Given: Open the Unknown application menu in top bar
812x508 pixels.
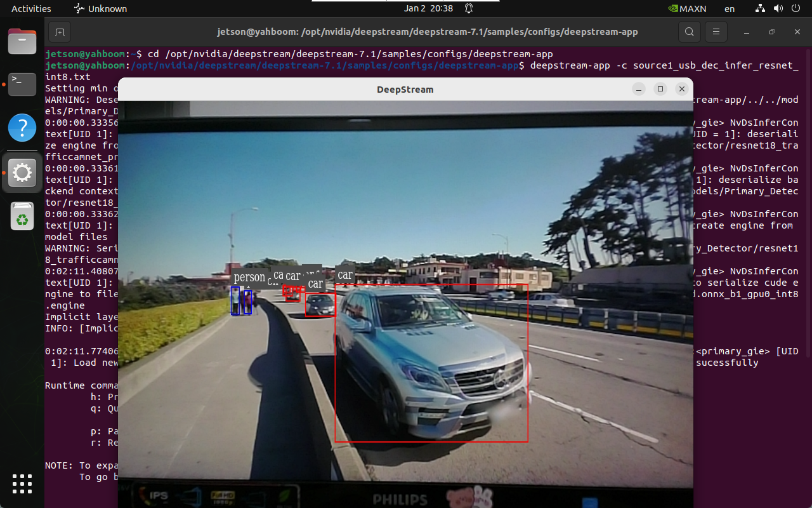Looking at the screenshot, I should point(100,9).
